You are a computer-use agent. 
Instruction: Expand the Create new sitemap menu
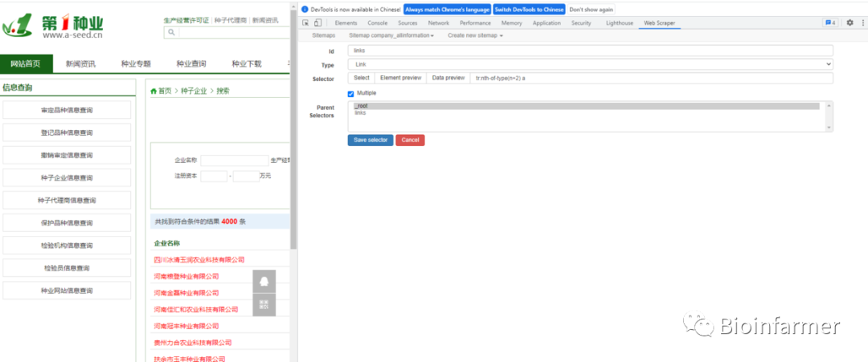click(476, 35)
